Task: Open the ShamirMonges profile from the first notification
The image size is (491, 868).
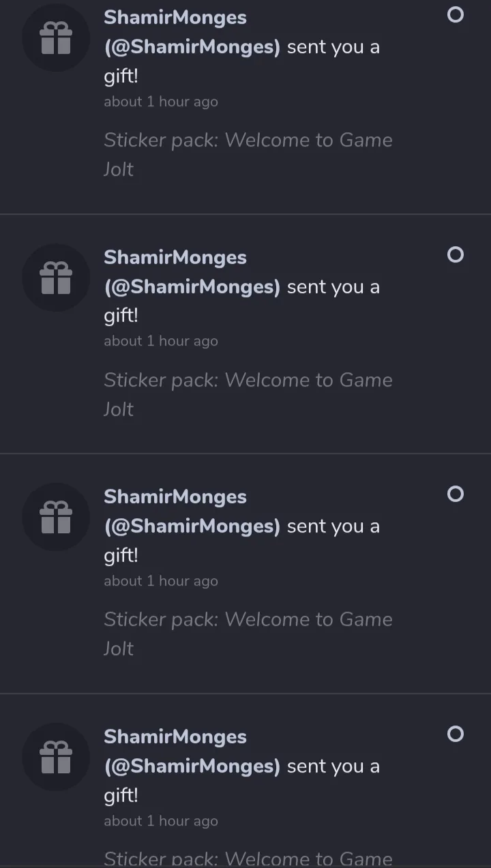Action: tap(175, 18)
